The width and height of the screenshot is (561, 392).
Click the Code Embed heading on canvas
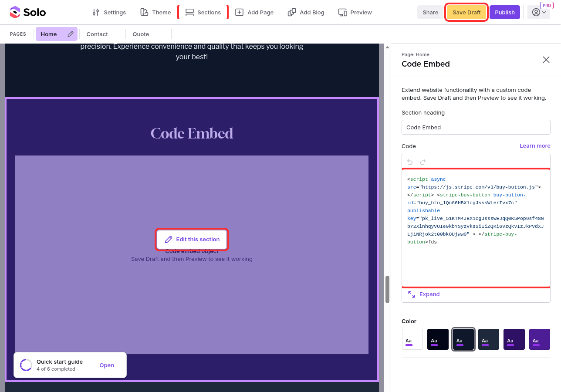pos(192,133)
